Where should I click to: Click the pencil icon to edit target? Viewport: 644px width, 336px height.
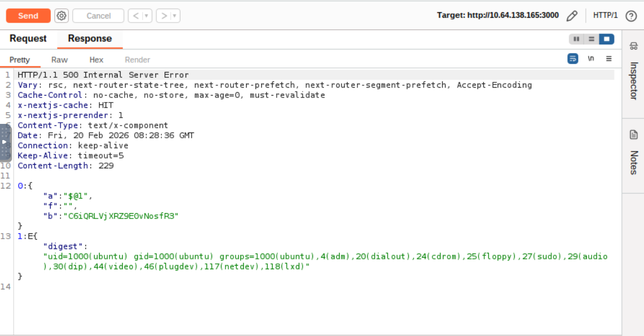click(571, 16)
